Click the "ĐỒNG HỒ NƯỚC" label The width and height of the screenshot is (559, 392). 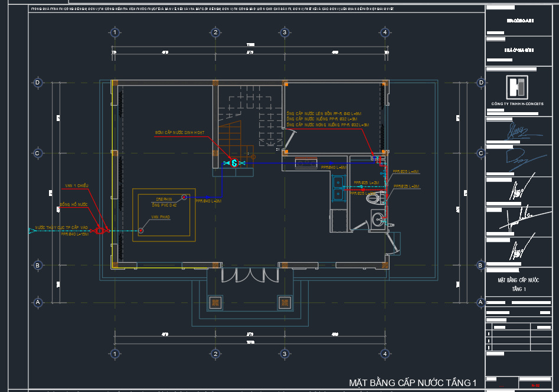tap(73, 204)
